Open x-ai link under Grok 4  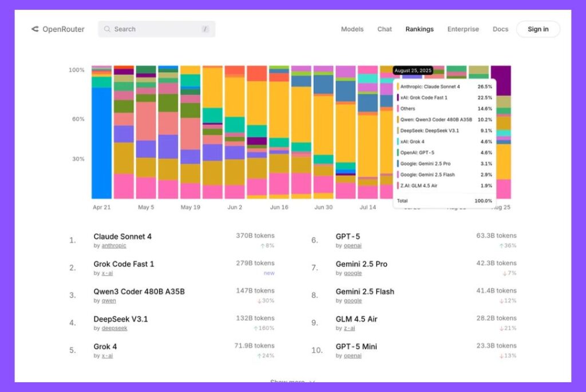click(x=107, y=356)
